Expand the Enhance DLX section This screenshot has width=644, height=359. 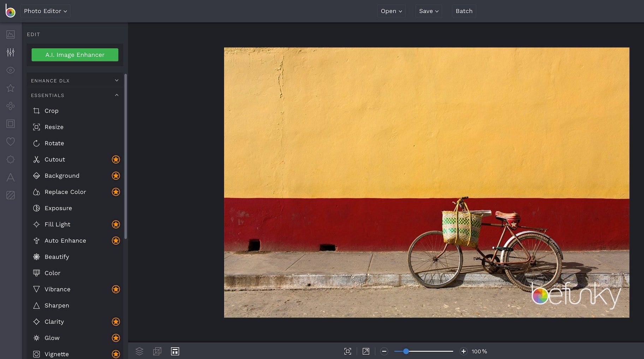pos(74,81)
